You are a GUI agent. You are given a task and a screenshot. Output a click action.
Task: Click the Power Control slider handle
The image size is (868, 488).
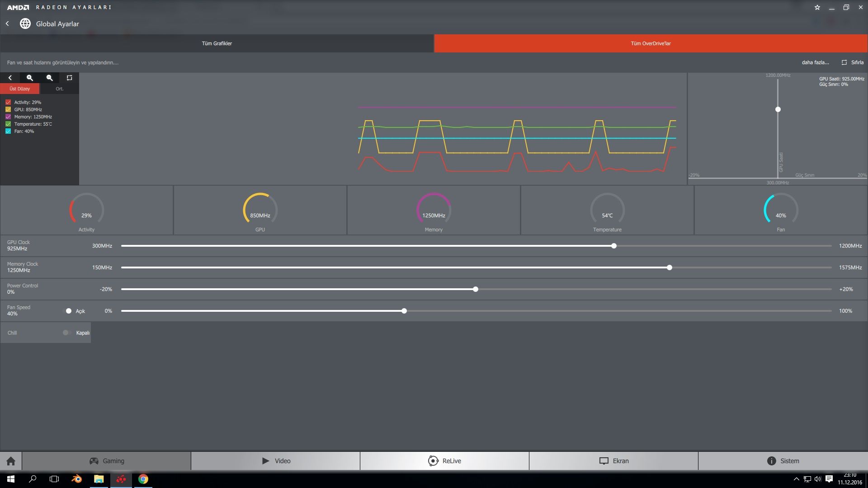click(x=476, y=289)
